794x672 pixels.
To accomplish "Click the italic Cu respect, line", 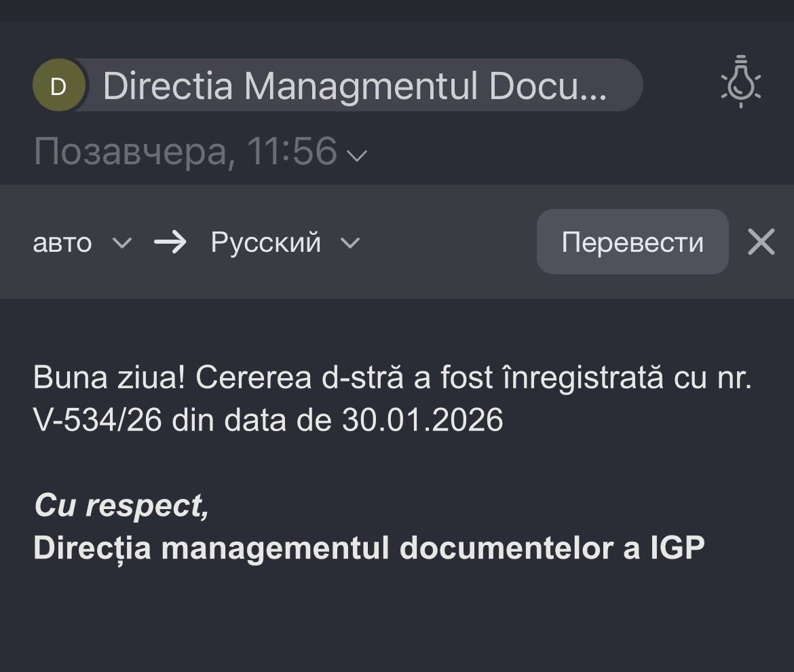I will click(121, 505).
